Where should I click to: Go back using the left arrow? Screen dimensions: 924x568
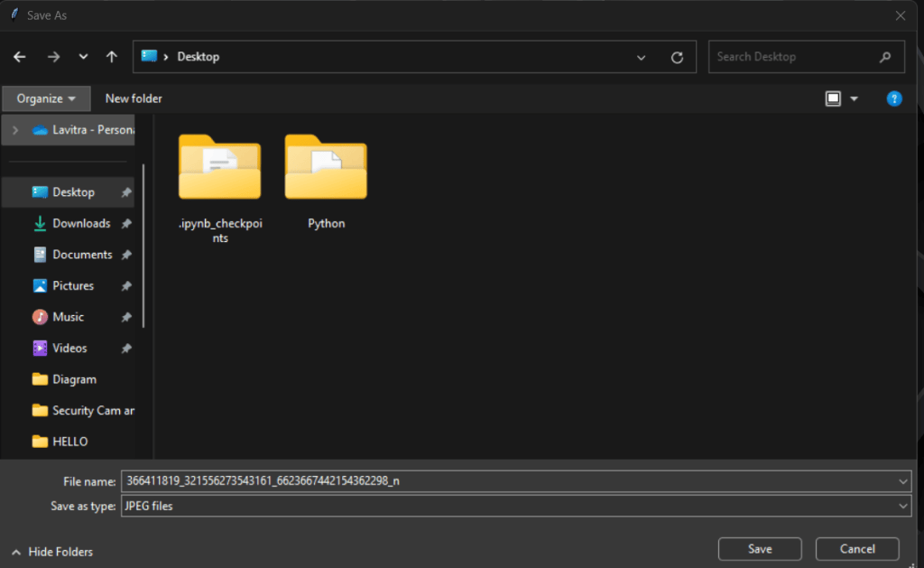[20, 57]
